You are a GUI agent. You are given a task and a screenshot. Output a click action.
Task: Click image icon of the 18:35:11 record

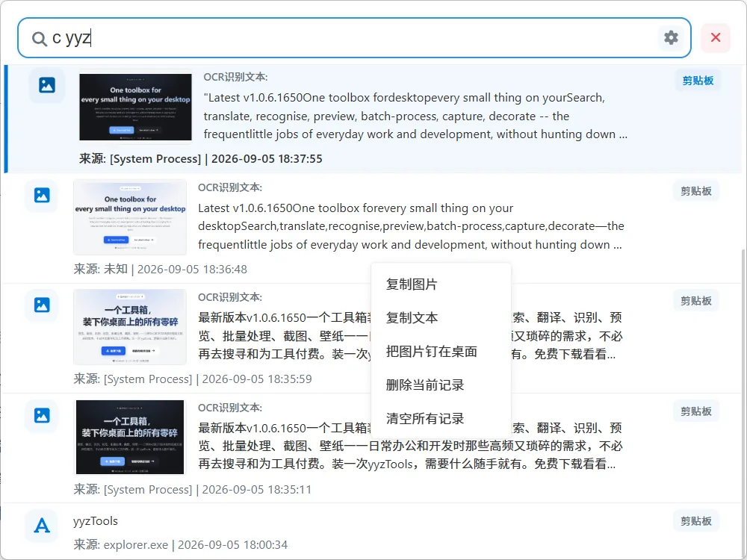click(x=42, y=415)
